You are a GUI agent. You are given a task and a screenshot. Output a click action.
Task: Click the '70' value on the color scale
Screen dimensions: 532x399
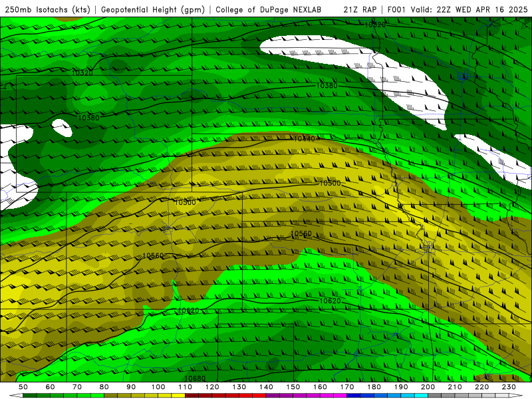(77, 387)
